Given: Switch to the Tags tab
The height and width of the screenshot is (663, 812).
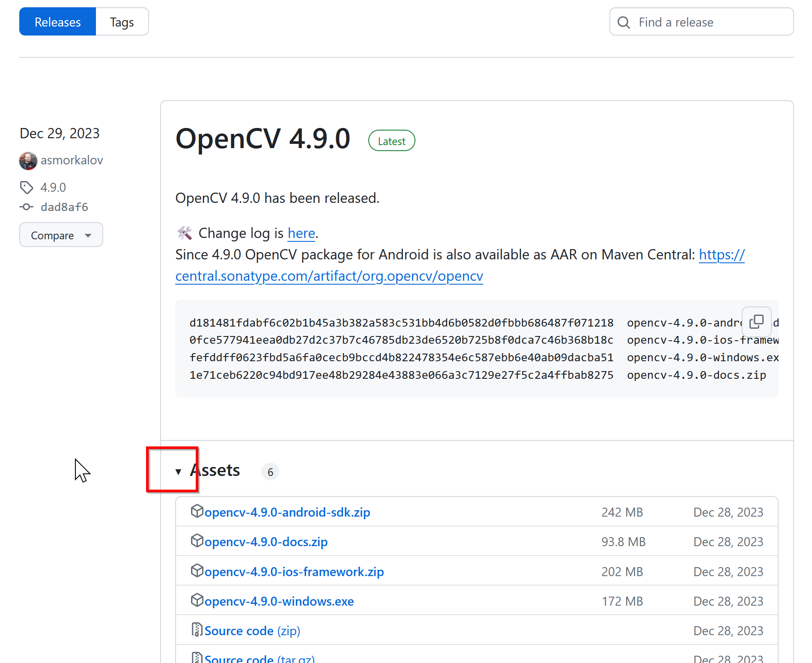Looking at the screenshot, I should click(122, 22).
